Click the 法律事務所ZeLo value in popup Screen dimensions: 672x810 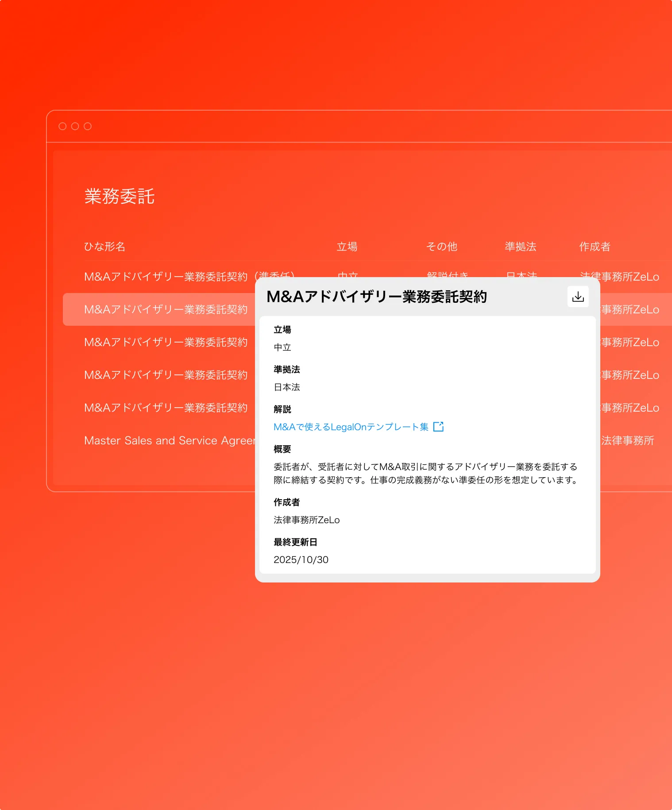click(x=307, y=520)
